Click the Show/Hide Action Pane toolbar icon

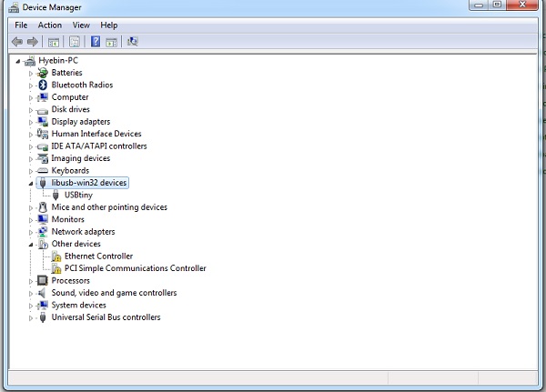coord(111,42)
